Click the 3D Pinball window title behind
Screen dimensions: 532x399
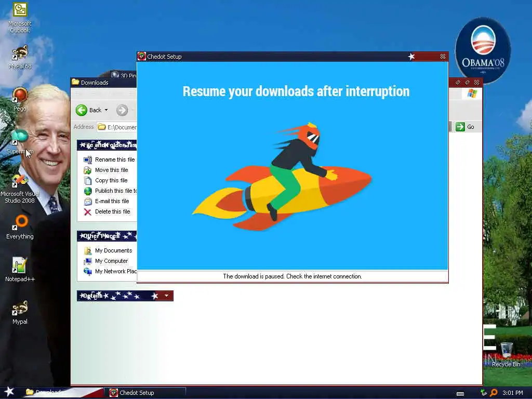pyautogui.click(x=124, y=75)
